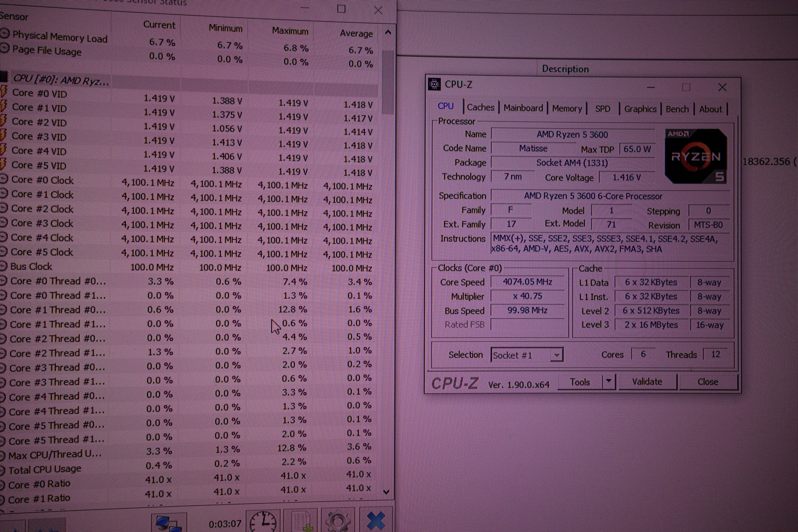Viewport: 798px width, 532px height.
Task: Click the clock reset timer icon
Action: pos(263,522)
